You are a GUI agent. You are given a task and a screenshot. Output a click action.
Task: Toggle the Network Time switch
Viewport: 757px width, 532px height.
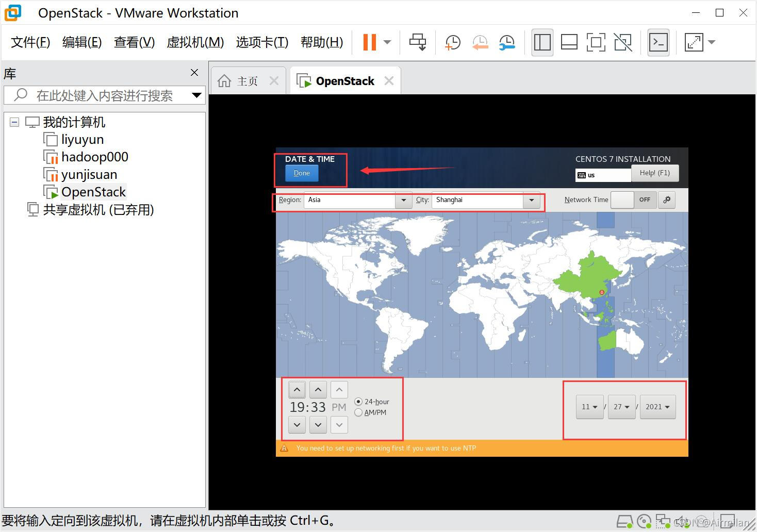point(634,200)
